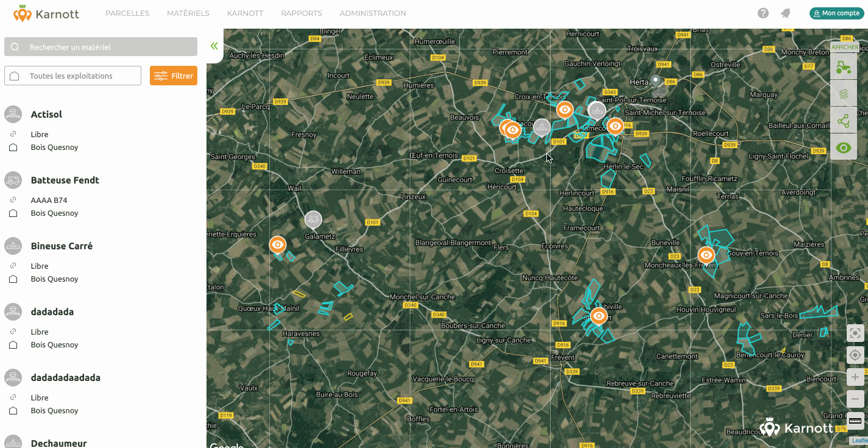Click the grey equipment marker near Saint-Pol-sur-Ternoise
Screen dimensions: 868x448
tap(597, 112)
